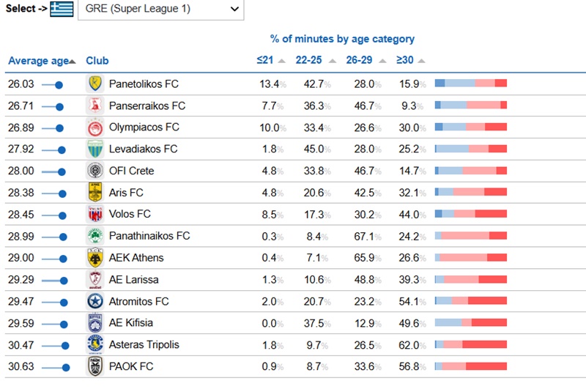Viewport: 586px width, 392px height.
Task: Click the Aris FC club crest
Action: point(94,193)
